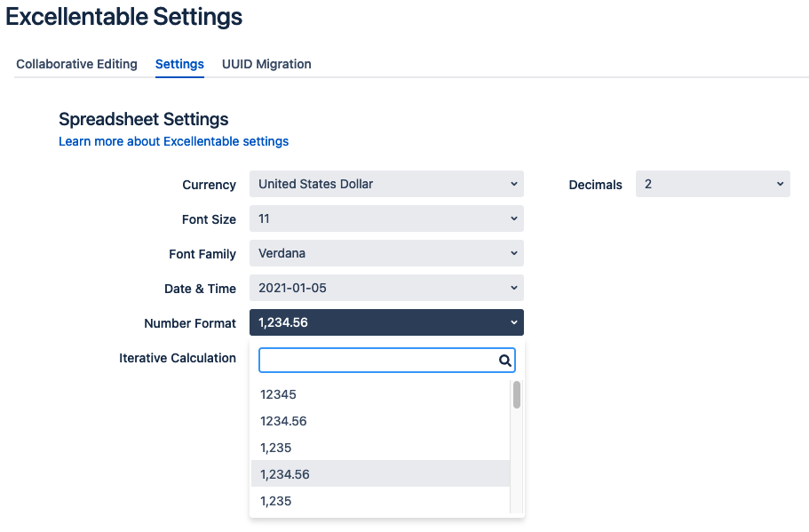Choose the 12345 number format option

[x=380, y=394]
